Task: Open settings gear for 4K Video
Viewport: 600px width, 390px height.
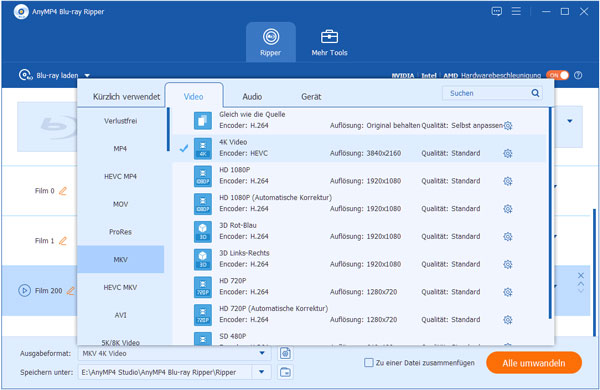Action: (x=508, y=153)
